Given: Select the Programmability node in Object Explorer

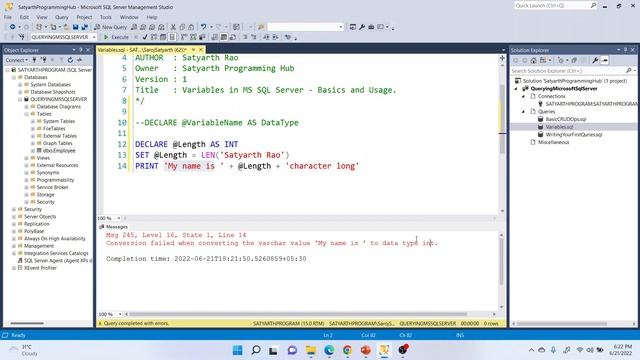Looking at the screenshot, I should coord(55,180).
